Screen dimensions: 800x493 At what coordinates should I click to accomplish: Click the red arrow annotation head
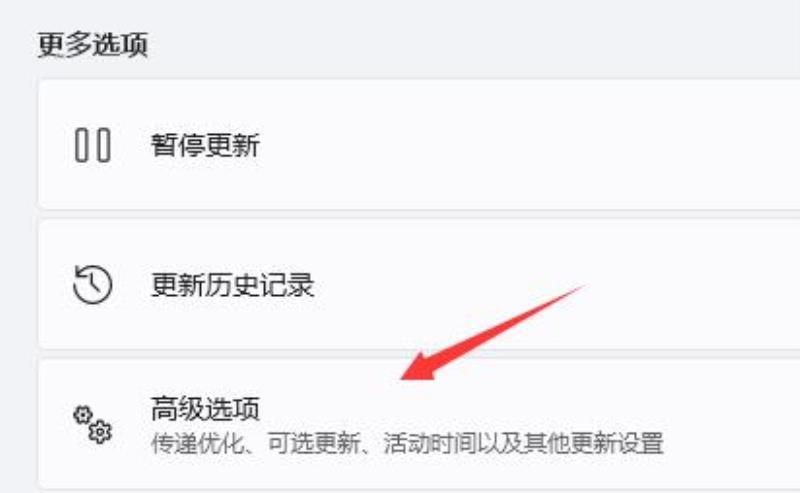click(x=417, y=365)
